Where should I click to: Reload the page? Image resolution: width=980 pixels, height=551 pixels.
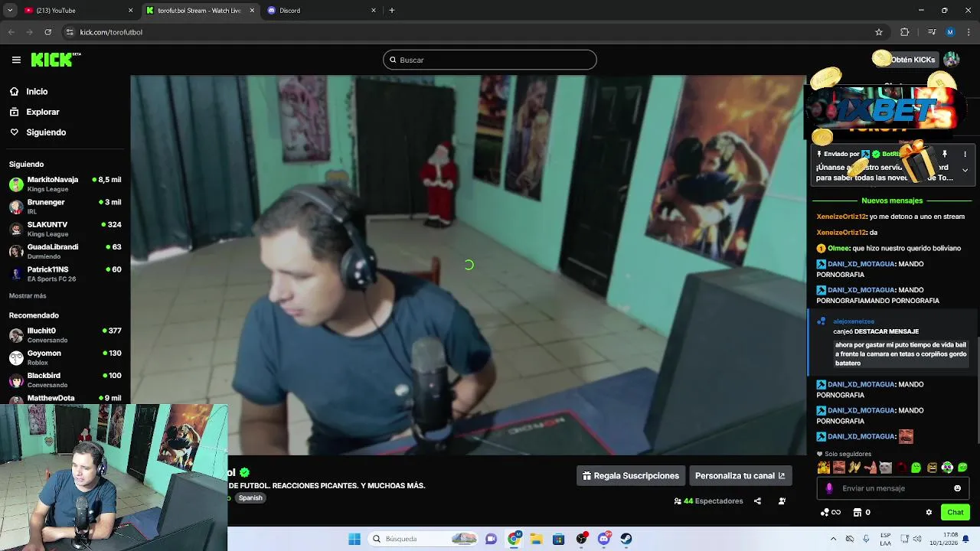point(48,32)
